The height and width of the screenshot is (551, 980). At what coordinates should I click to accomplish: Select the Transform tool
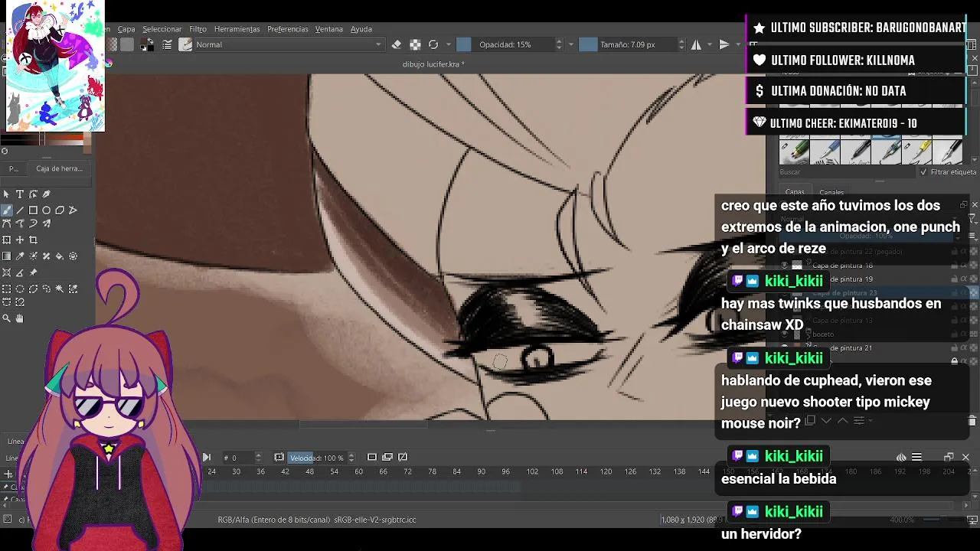(x=7, y=240)
